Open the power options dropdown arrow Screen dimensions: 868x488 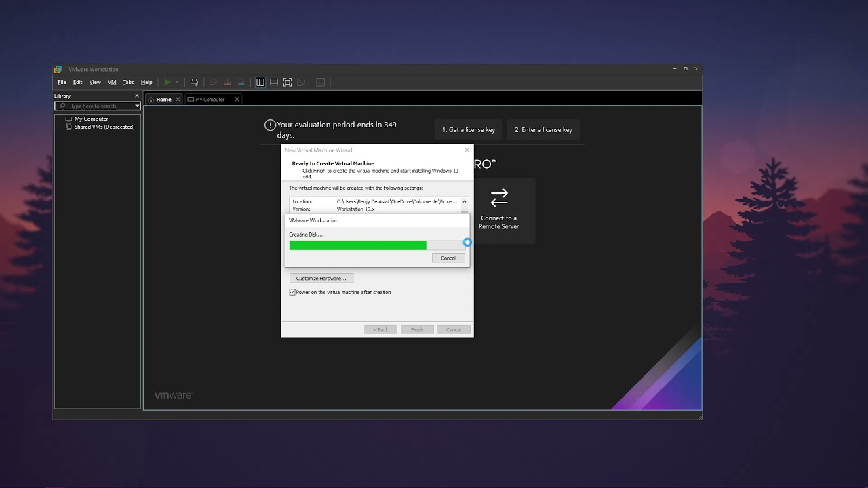point(178,82)
